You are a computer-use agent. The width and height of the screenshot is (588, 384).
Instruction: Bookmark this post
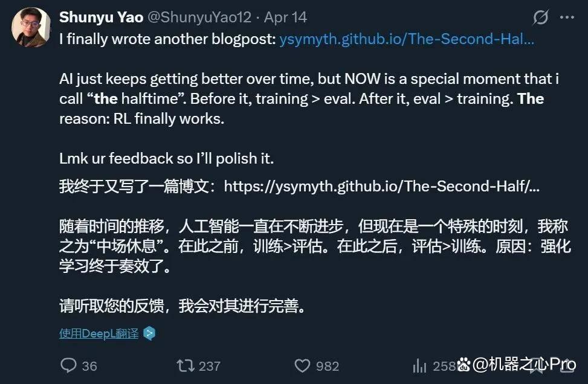coord(537,366)
